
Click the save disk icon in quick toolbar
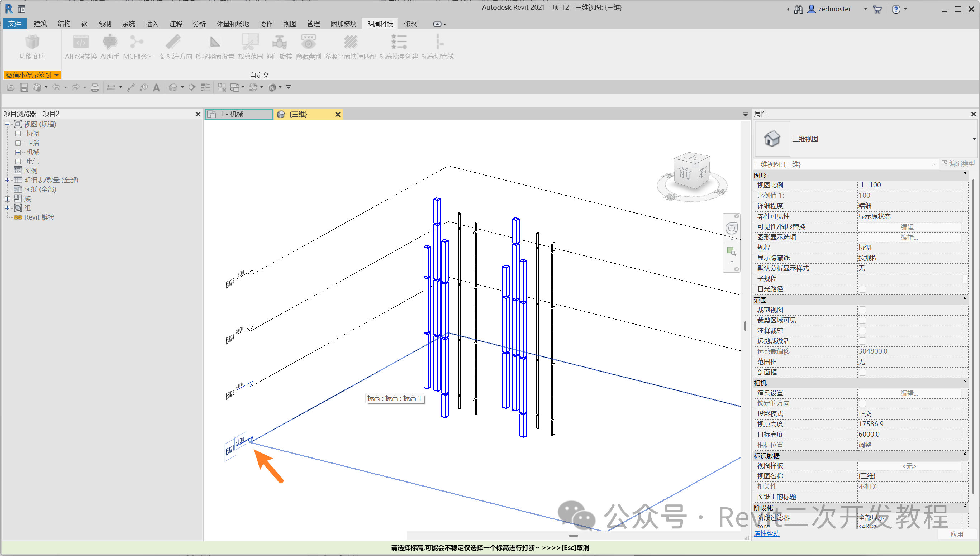24,87
